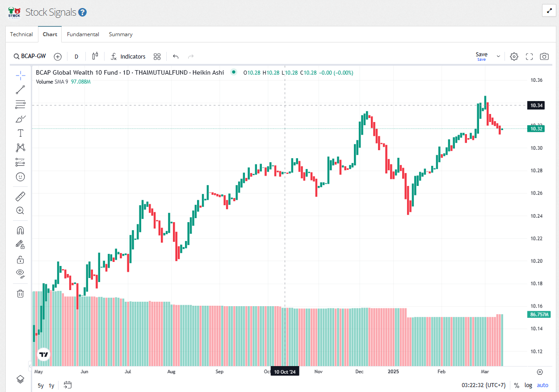Toggle log scale mode

coord(528,385)
